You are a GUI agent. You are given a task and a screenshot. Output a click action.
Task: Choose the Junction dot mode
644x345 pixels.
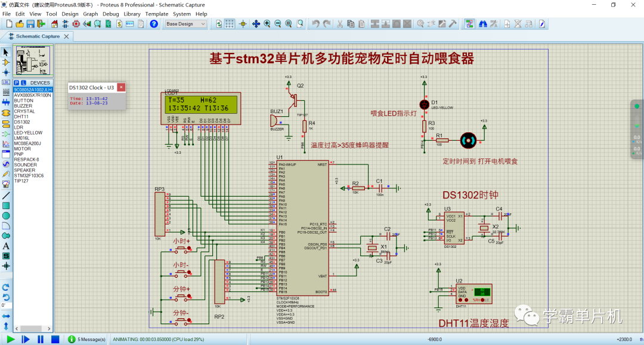(x=6, y=72)
